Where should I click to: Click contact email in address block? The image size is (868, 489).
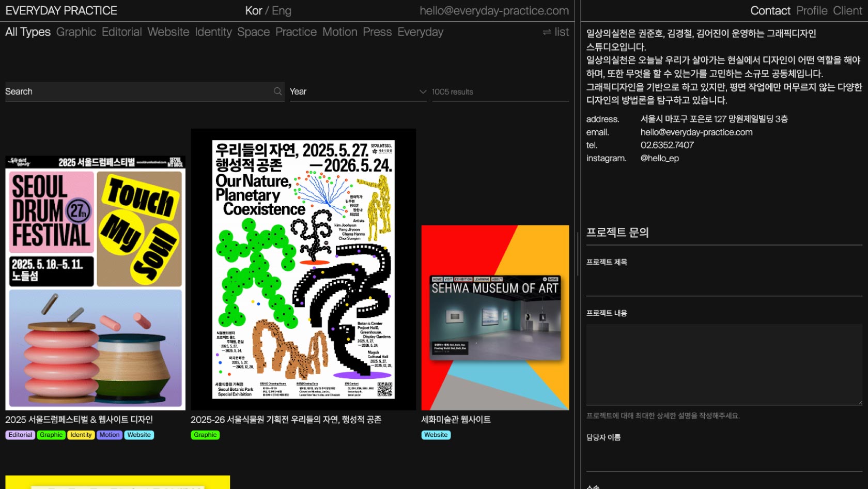696,132
